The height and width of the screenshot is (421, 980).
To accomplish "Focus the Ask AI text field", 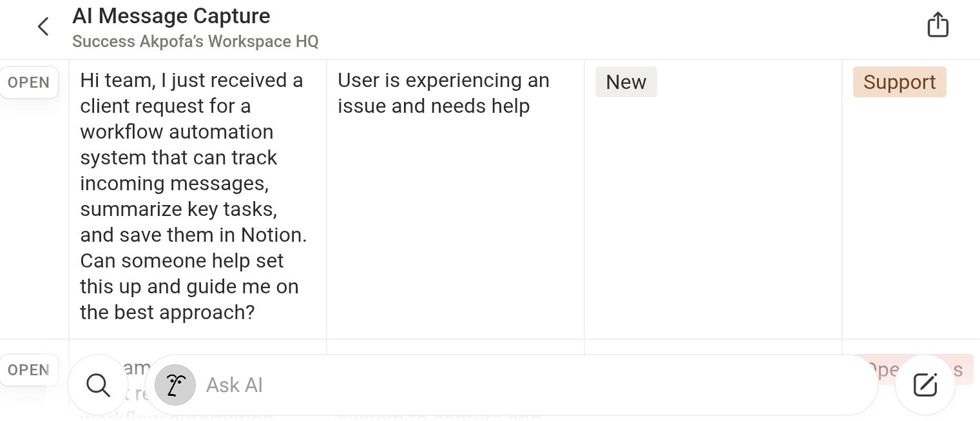I will (x=515, y=385).
